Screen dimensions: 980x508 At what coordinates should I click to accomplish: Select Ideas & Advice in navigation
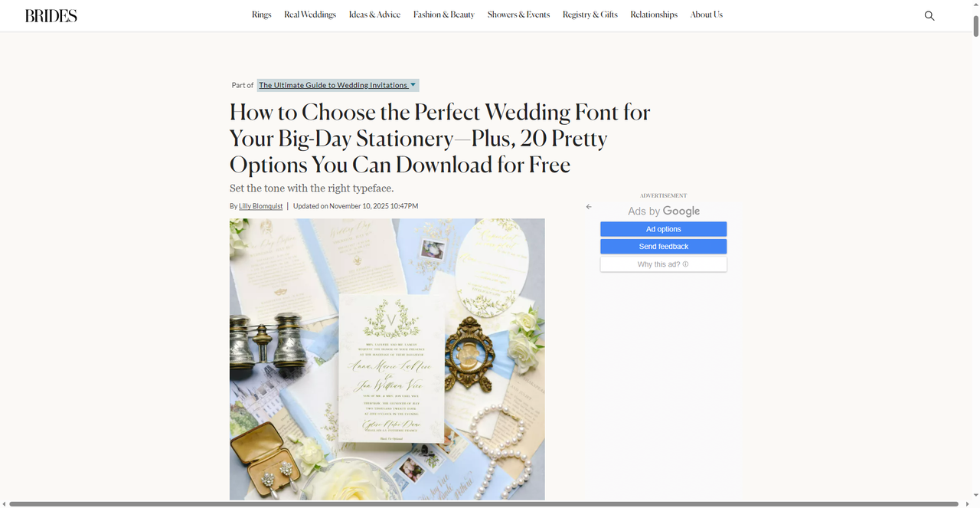pyautogui.click(x=374, y=15)
